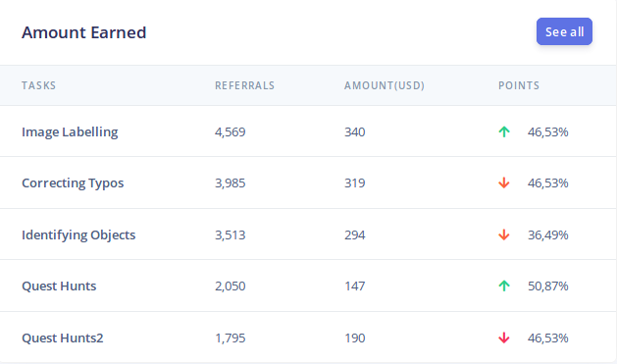Click the green up arrow for Image Labelling
This screenshot has width=617, height=364.
click(504, 131)
